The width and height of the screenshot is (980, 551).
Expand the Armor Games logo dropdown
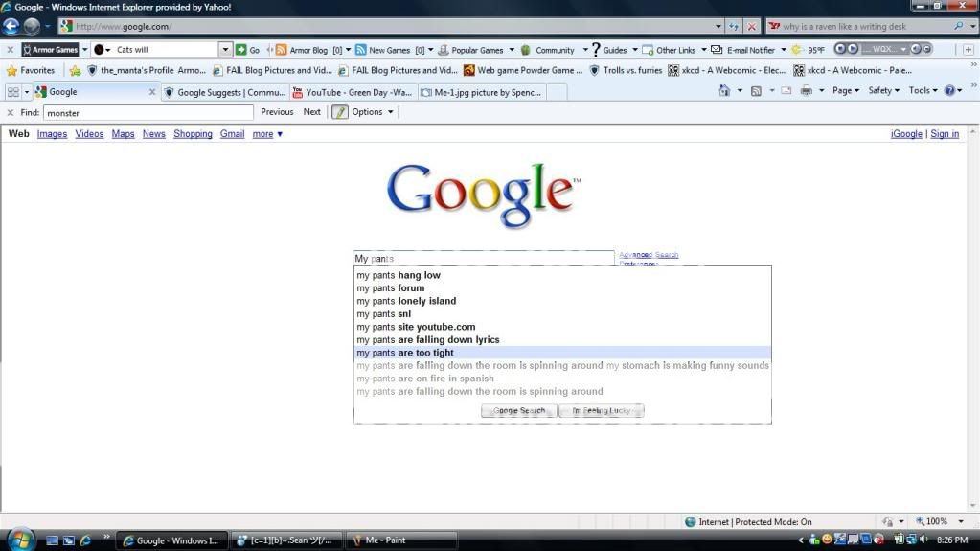pos(84,50)
